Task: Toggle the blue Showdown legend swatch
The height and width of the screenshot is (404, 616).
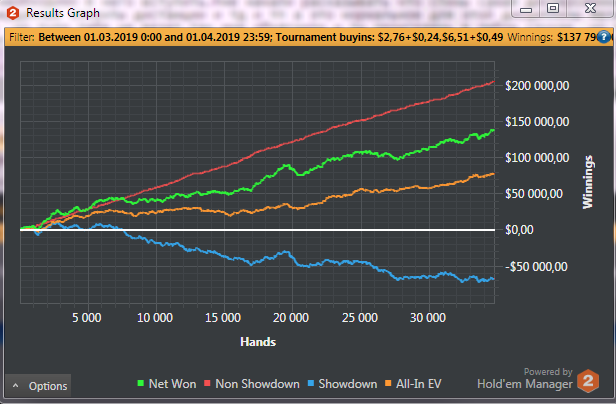Action: (311, 383)
